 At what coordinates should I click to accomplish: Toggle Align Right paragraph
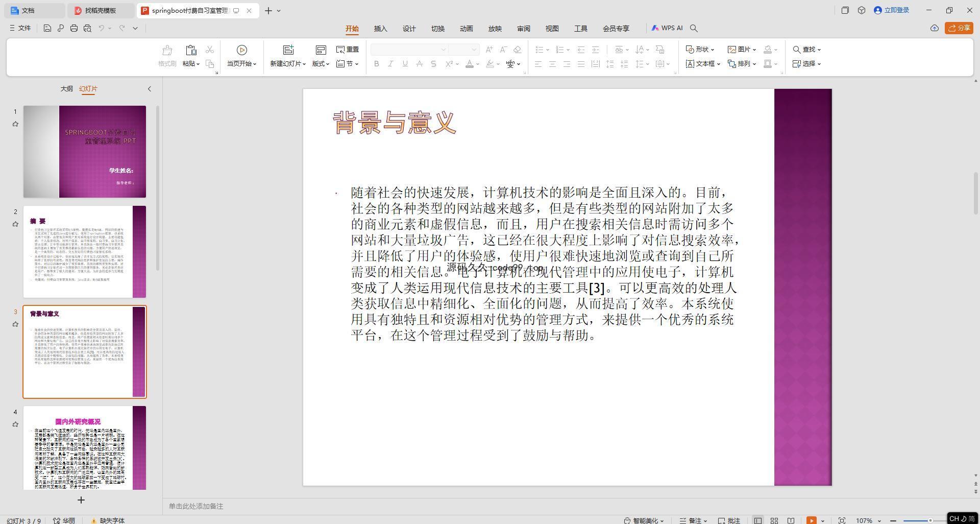pos(567,64)
